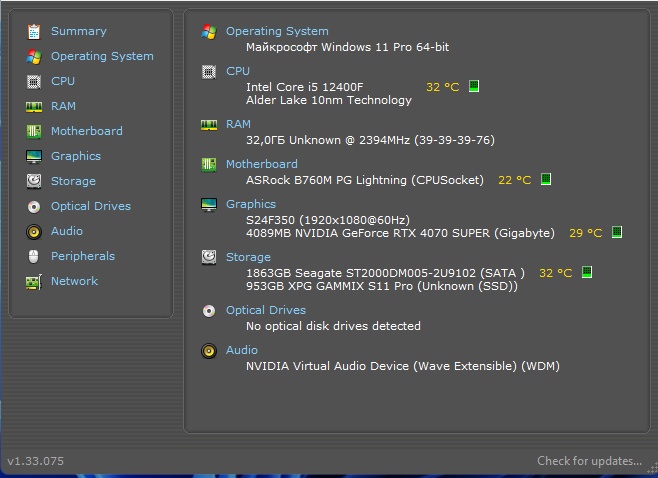Click the Storage heading in summary pane

tap(248, 257)
